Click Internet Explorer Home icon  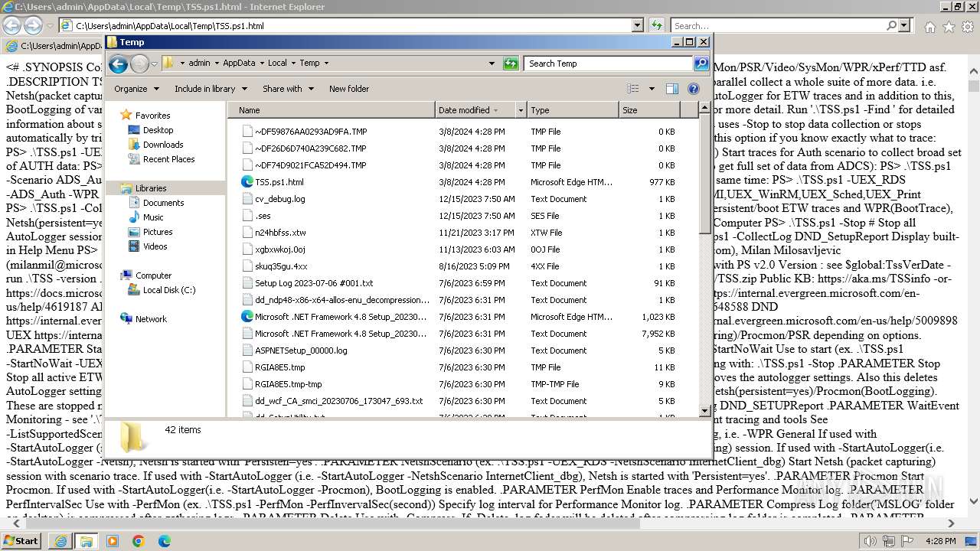[x=929, y=27]
